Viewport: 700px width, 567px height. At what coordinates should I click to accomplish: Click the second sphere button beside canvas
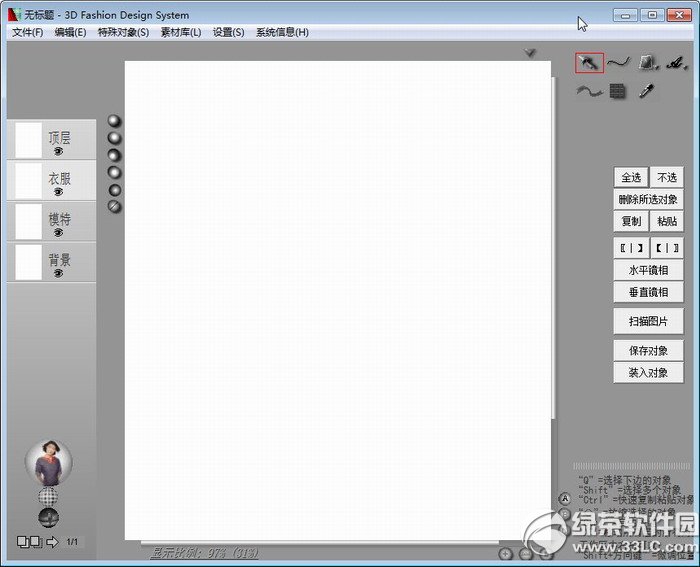[x=115, y=138]
